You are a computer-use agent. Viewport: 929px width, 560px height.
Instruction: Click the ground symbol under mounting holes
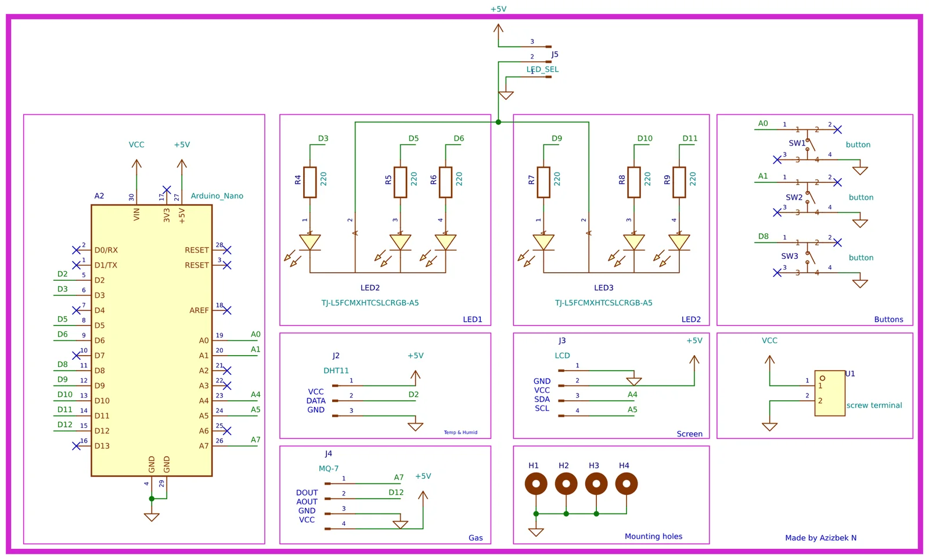[x=536, y=532]
